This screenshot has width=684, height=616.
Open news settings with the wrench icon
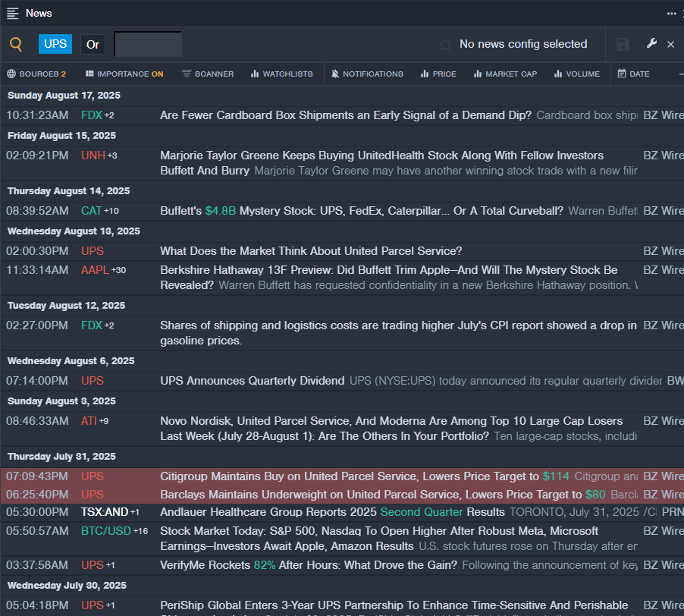[x=651, y=44]
